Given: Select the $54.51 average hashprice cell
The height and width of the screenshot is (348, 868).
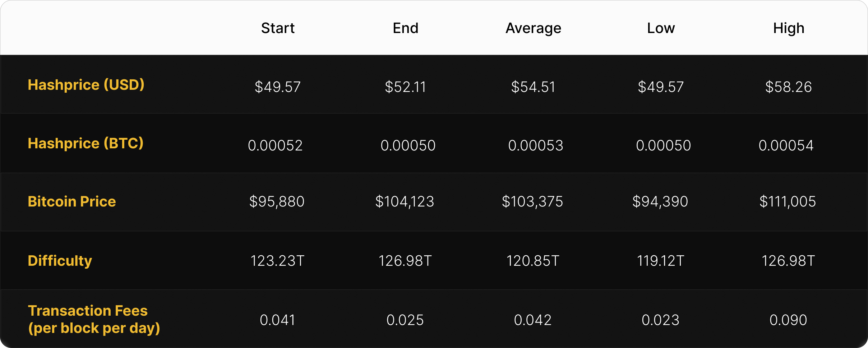Looking at the screenshot, I should [x=533, y=87].
